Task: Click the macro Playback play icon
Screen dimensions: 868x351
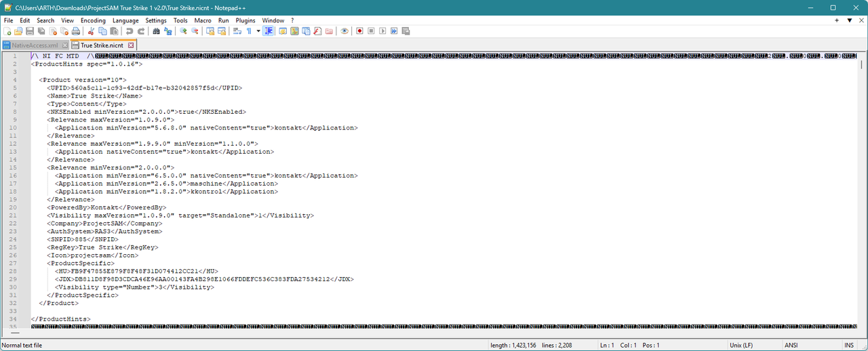Action: click(x=382, y=31)
